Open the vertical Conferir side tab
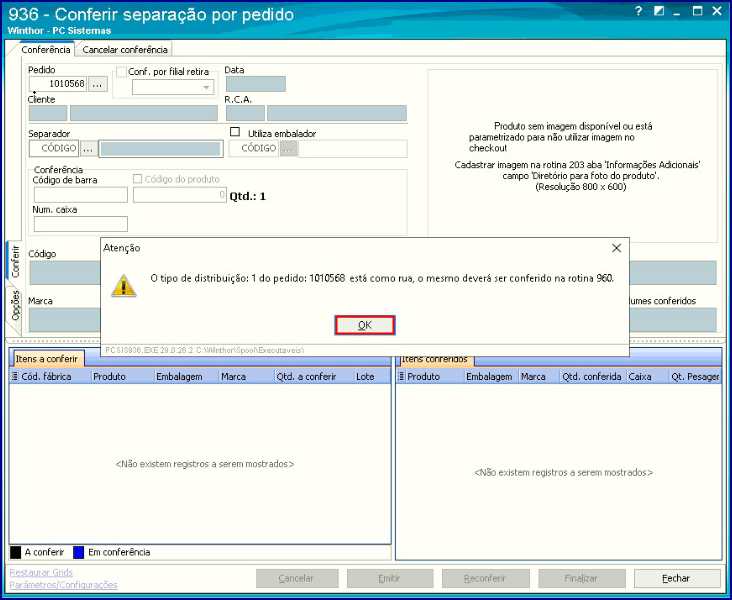This screenshot has height=600, width=732. (15, 262)
